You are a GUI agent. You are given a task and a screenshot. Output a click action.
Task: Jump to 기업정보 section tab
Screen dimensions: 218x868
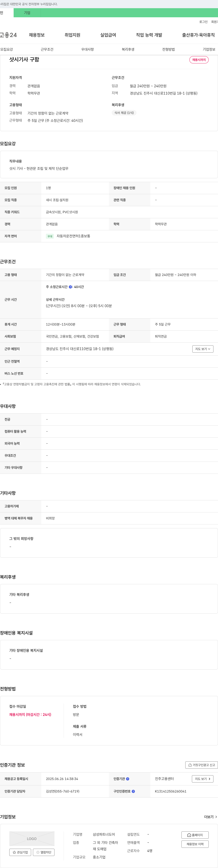pyautogui.click(x=209, y=49)
